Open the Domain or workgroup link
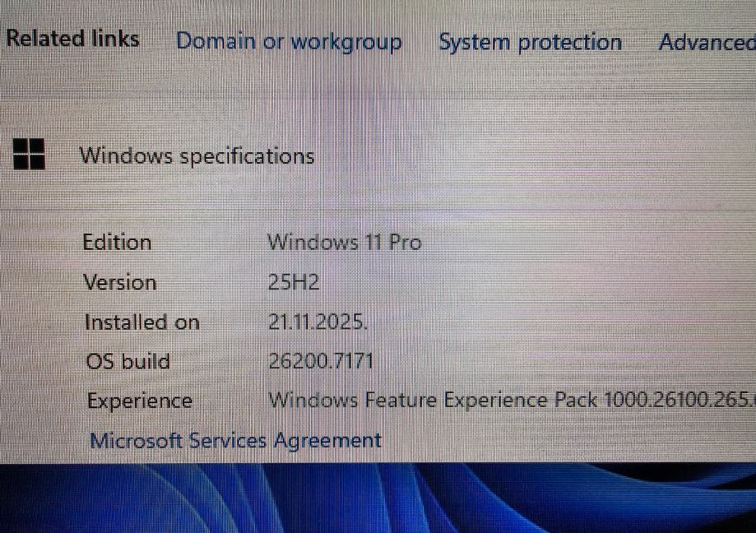 (x=289, y=43)
